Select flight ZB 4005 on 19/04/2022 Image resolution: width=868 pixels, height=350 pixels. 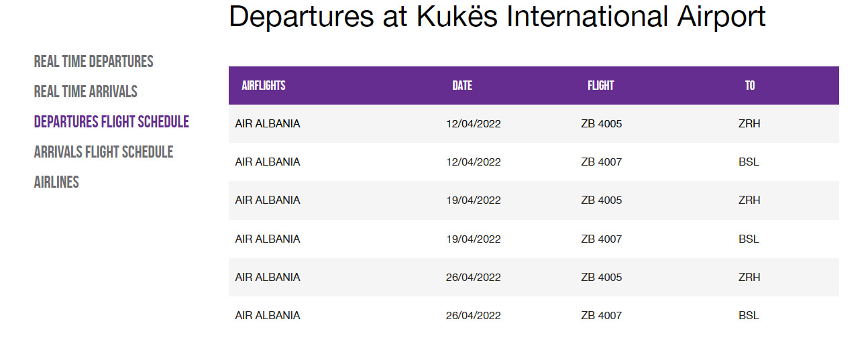(x=534, y=200)
